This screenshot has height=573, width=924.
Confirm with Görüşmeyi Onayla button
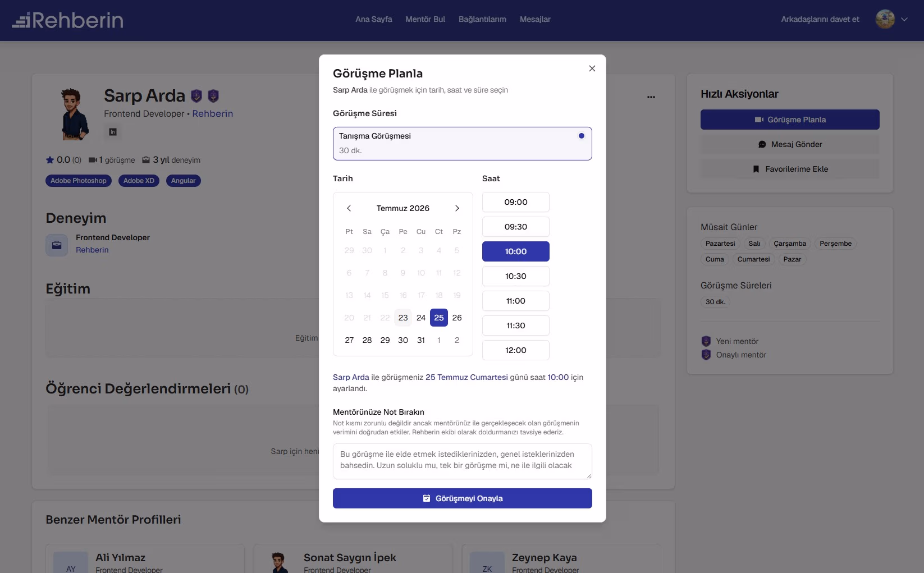(x=462, y=498)
